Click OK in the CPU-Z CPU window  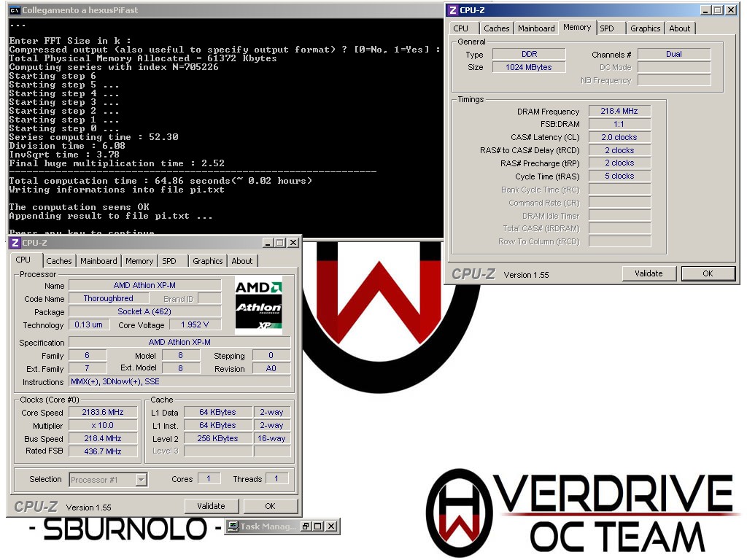[270, 506]
